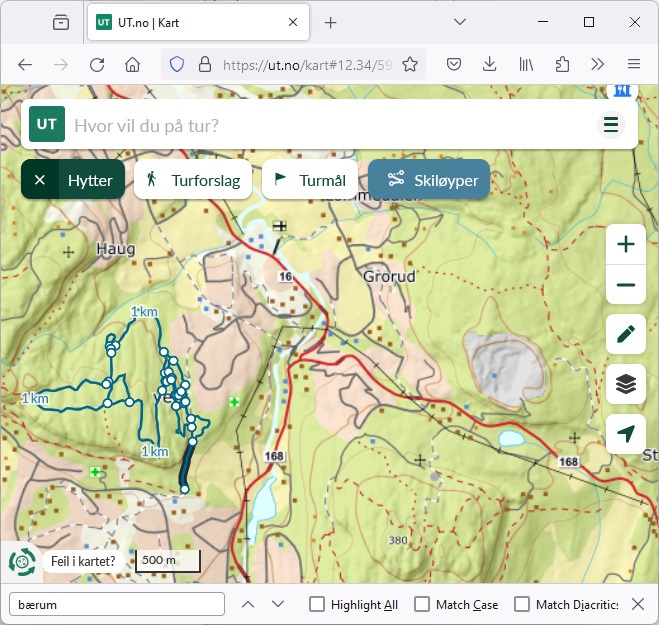The image size is (659, 625).
Task: Jump to previous find result
Action: point(248,604)
